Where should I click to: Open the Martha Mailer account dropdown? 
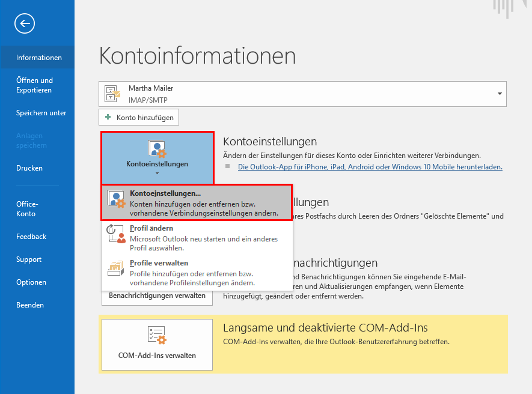(x=498, y=94)
